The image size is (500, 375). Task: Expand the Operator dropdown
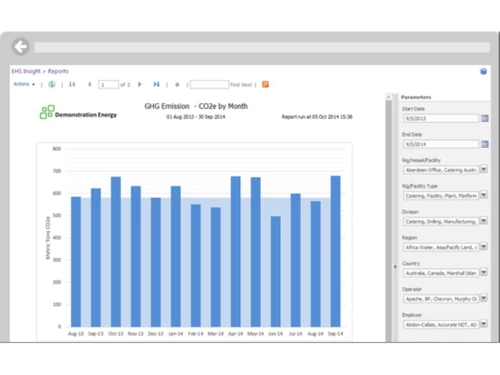pyautogui.click(x=484, y=298)
